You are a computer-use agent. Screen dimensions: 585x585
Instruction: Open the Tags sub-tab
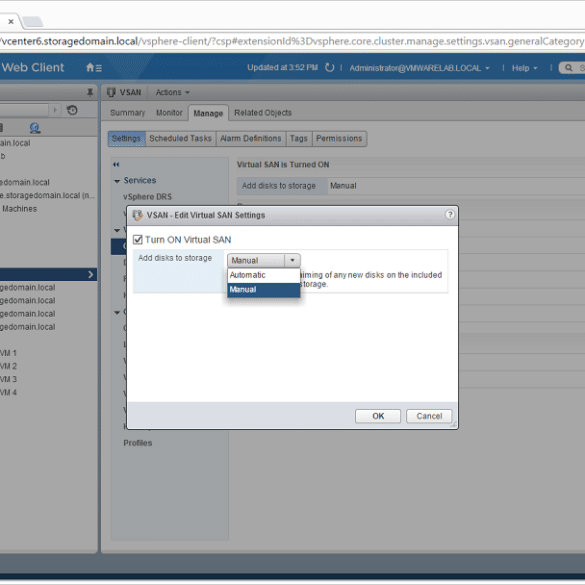click(x=298, y=138)
